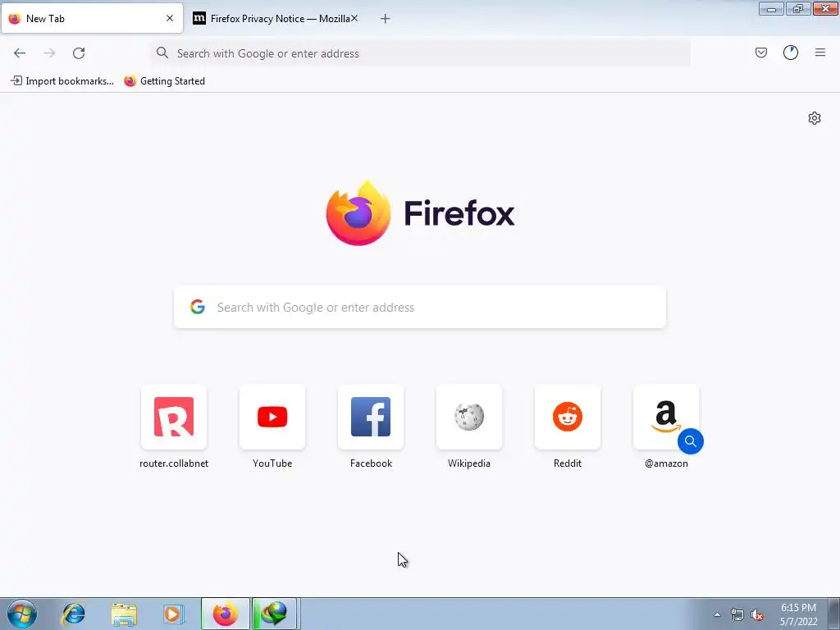Screen dimensions: 840x630
Task: Open the clock showing 6:15 PM
Action: (798, 614)
